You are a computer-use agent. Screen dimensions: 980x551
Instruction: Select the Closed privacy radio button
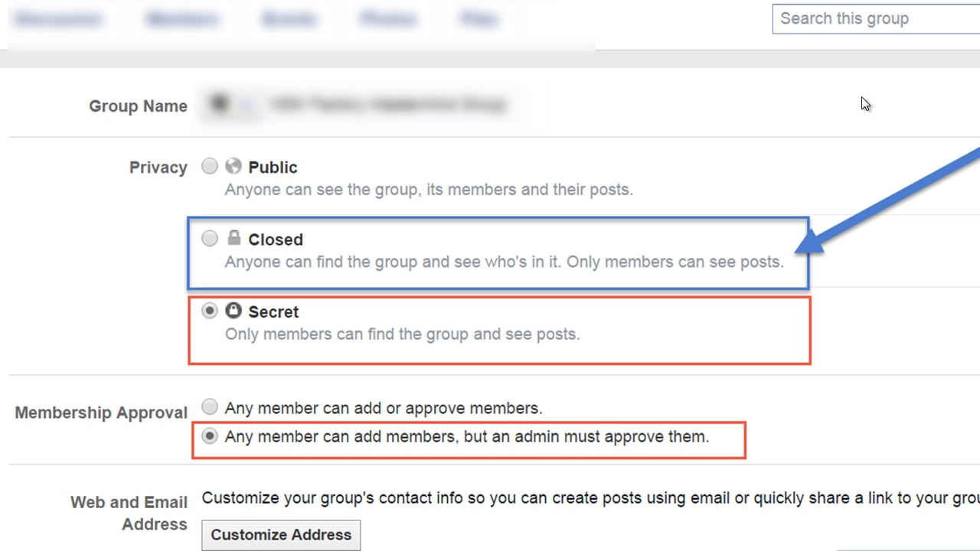point(209,238)
